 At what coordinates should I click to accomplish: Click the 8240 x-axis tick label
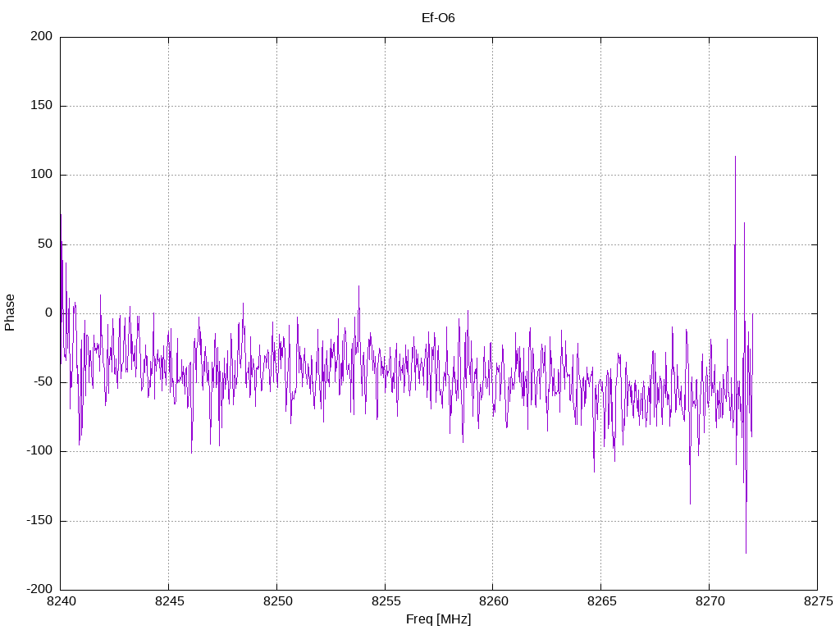pyautogui.click(x=61, y=601)
